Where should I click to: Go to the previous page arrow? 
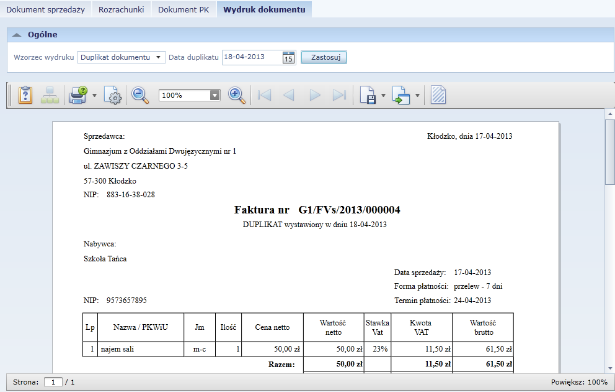[289, 95]
